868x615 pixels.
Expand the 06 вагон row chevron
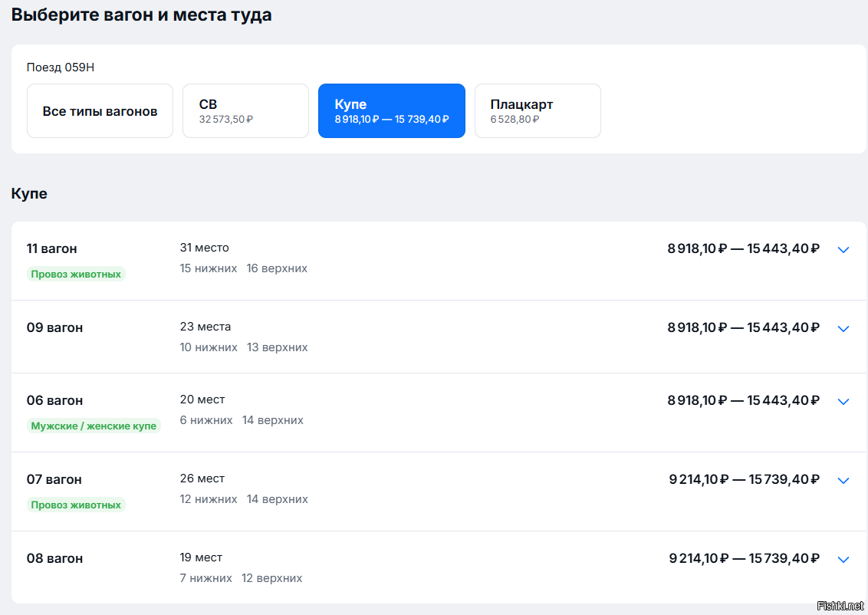pos(843,402)
